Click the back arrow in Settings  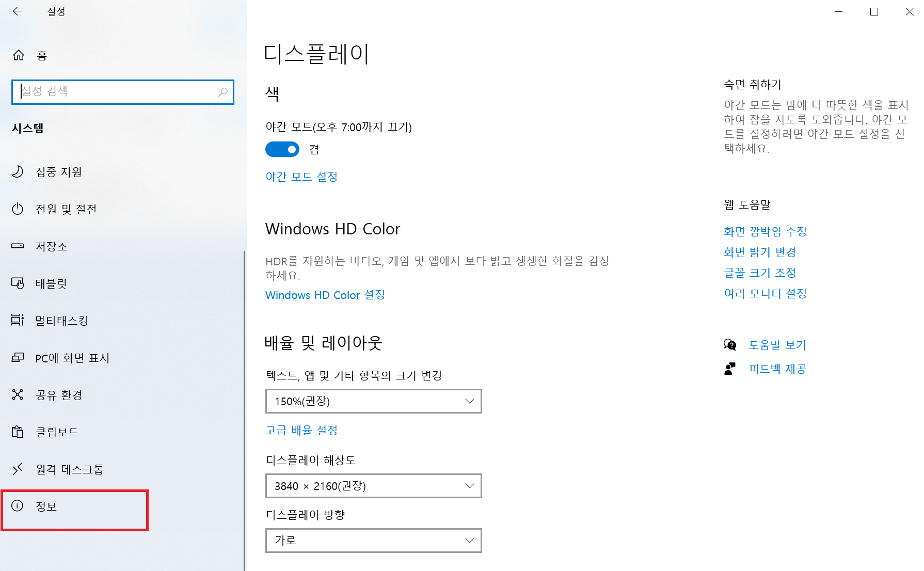click(18, 11)
